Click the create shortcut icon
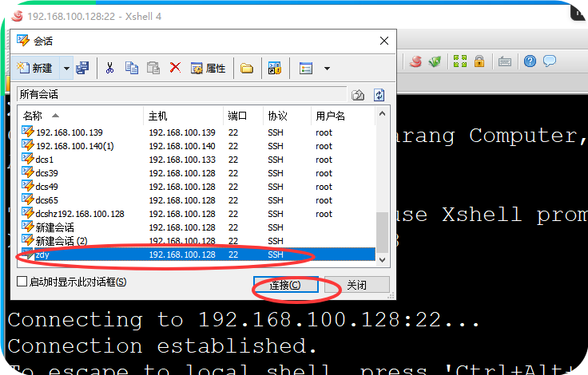This screenshot has height=375, width=588. tap(275, 68)
